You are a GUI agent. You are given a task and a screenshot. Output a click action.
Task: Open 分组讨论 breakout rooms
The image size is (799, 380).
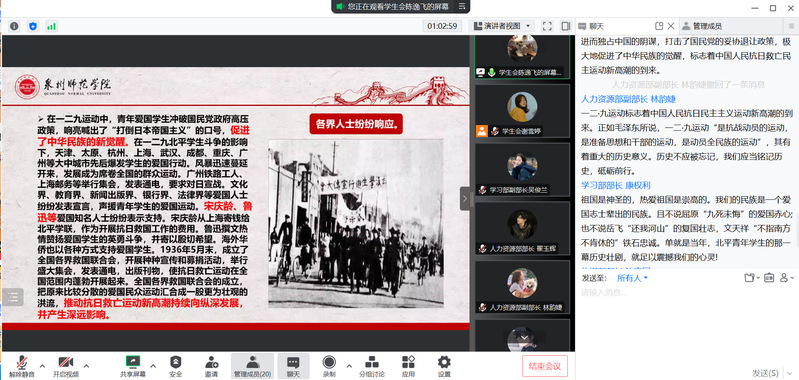tap(372, 366)
